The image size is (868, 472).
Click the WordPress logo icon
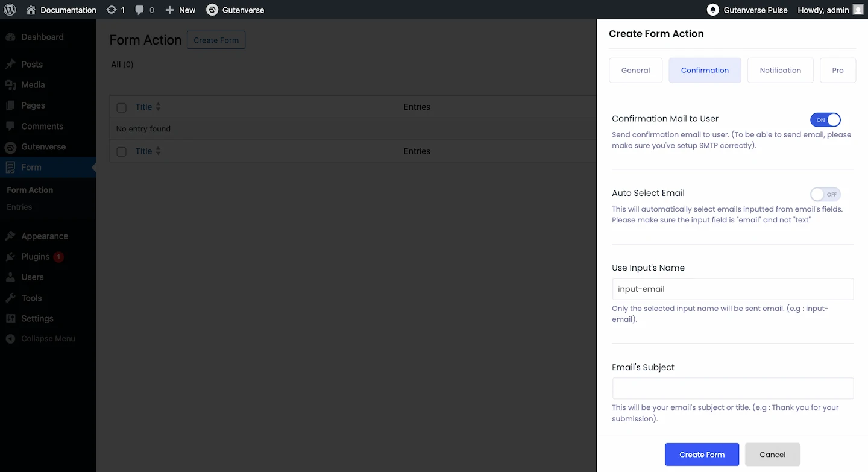pos(10,10)
